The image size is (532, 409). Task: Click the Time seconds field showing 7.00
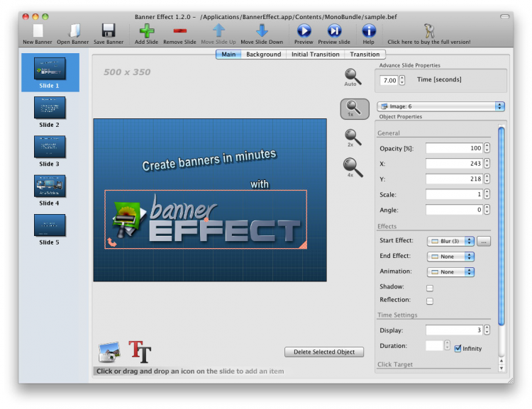tap(389, 80)
